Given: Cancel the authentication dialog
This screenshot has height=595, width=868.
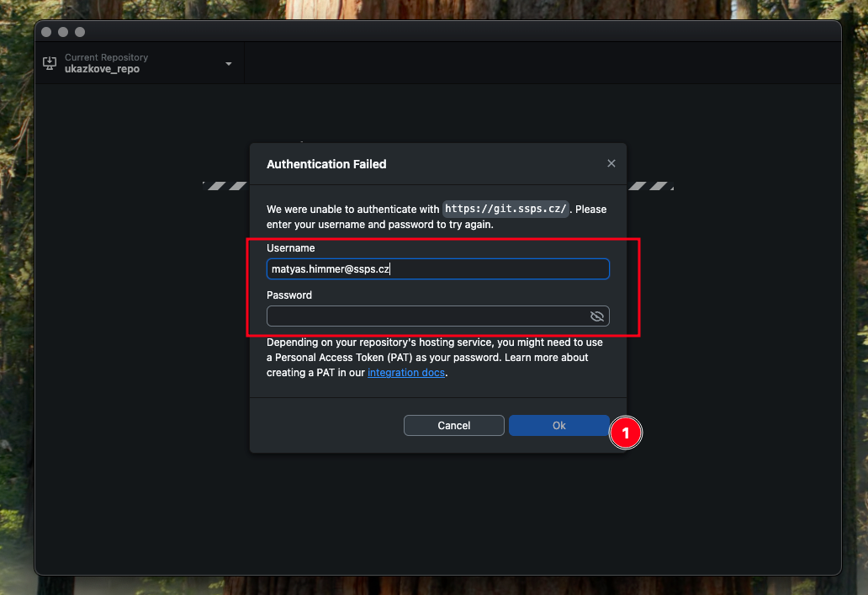Looking at the screenshot, I should [453, 425].
